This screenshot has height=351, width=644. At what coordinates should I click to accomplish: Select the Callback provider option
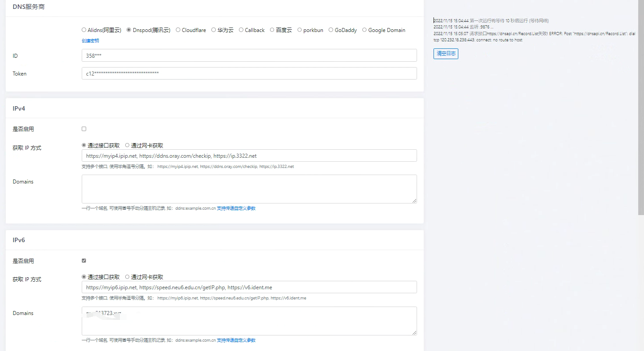click(240, 30)
